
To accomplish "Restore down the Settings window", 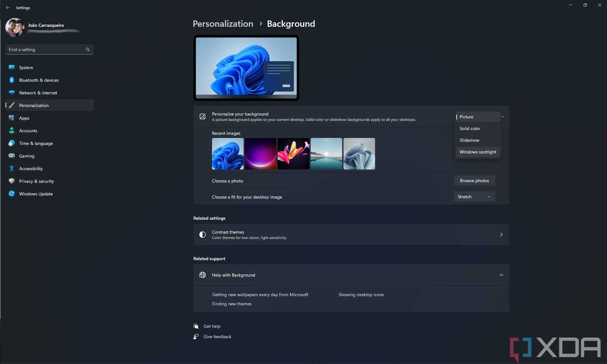I will (585, 5).
